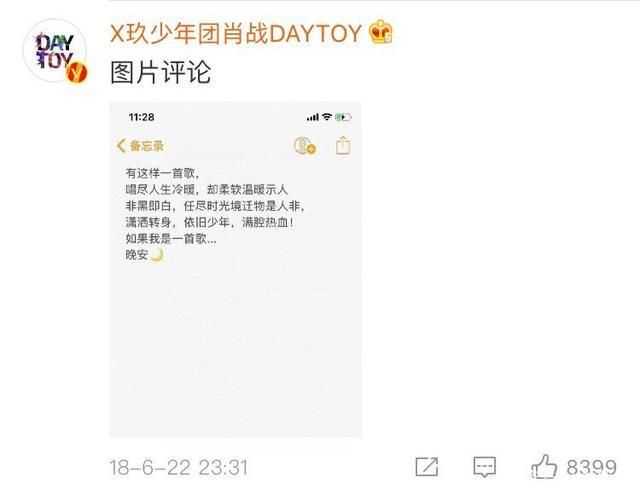Image resolution: width=640 pixels, height=495 pixels.
Task: Click the Wi-Fi status icon in screenshot
Action: point(327,117)
